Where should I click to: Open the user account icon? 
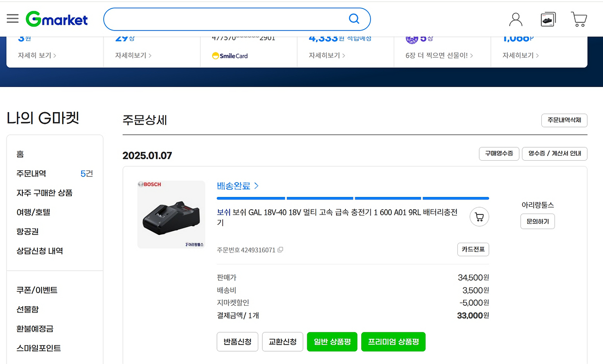tap(516, 19)
